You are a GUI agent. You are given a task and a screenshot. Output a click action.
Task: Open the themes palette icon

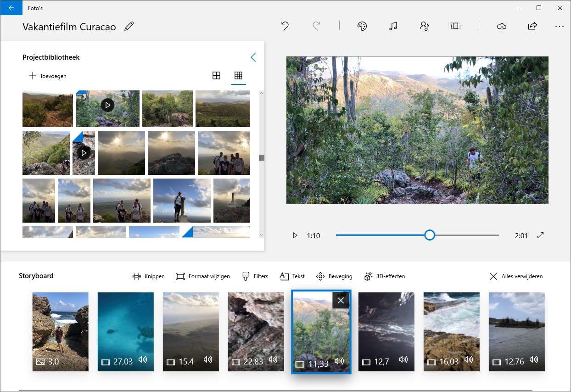click(x=362, y=26)
